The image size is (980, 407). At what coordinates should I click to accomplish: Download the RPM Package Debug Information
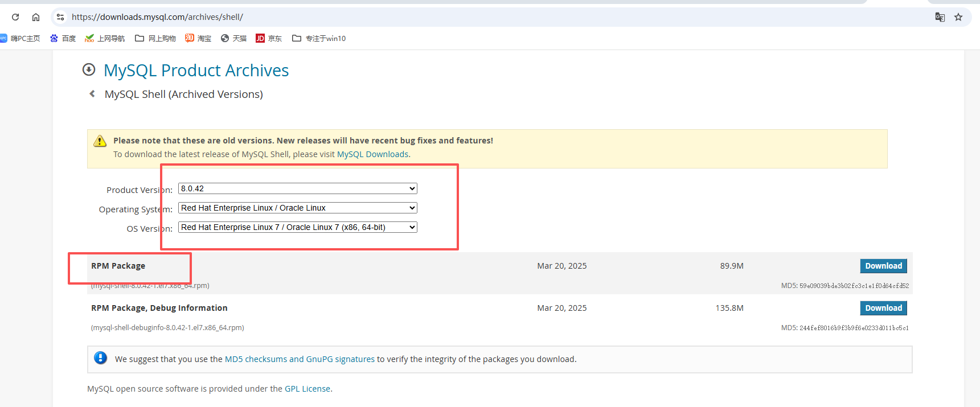click(x=883, y=308)
